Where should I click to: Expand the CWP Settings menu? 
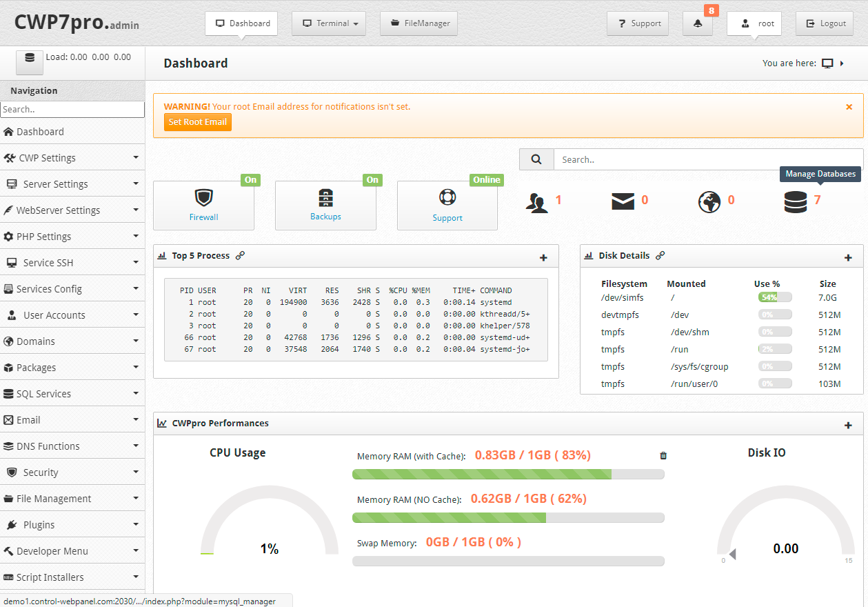72,158
